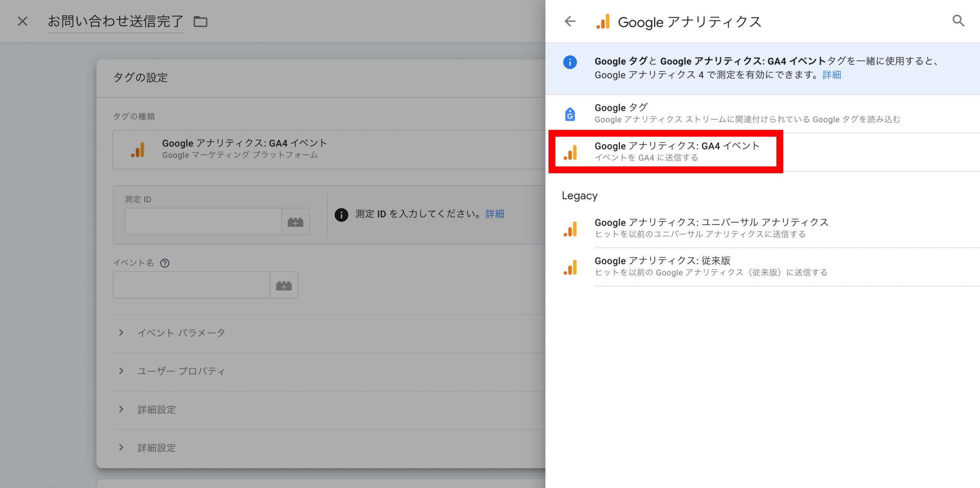Click the variable picker icon beside 測定 ID

(296, 221)
